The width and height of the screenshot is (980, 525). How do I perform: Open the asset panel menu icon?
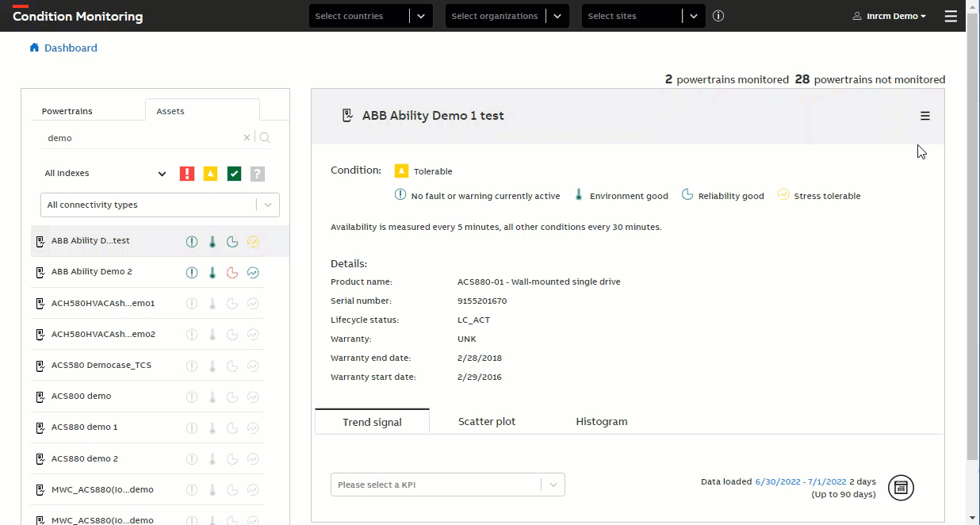click(924, 116)
